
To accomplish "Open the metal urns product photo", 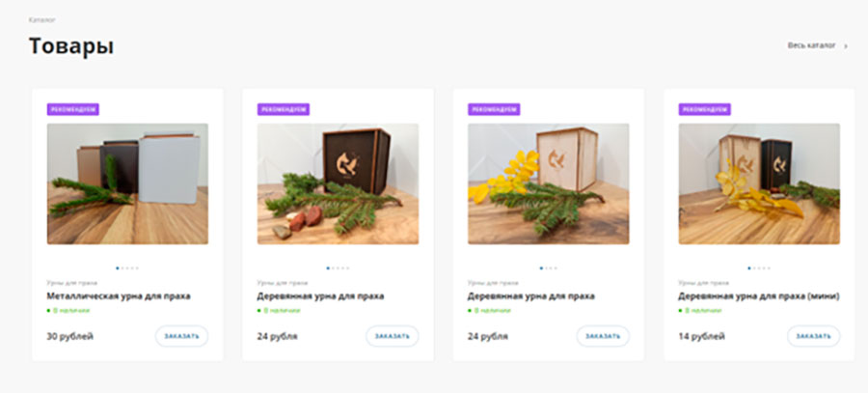I will pyautogui.click(x=128, y=183).
